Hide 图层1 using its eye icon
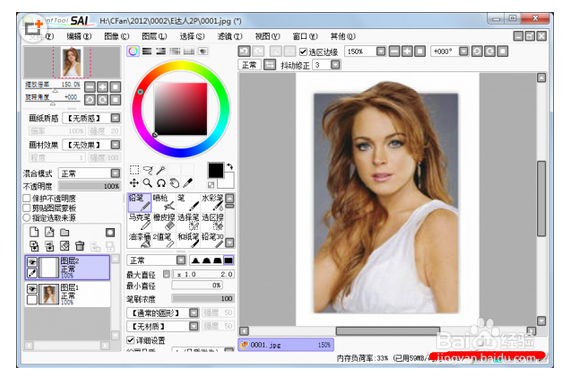 pos(32,289)
